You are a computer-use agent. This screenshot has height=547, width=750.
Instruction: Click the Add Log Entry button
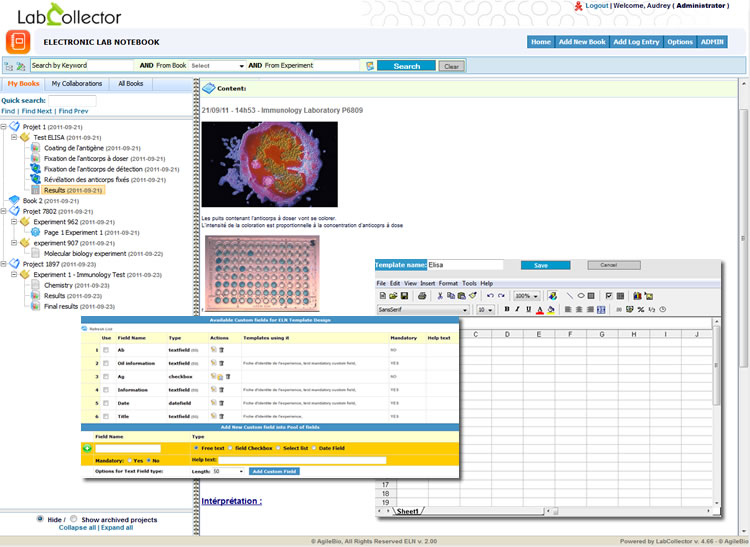pyautogui.click(x=636, y=42)
